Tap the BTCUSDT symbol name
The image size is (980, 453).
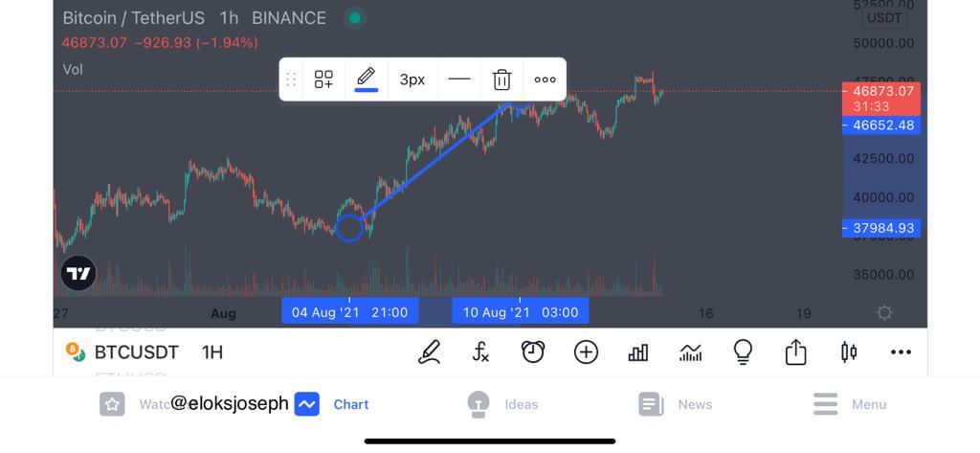coord(136,352)
